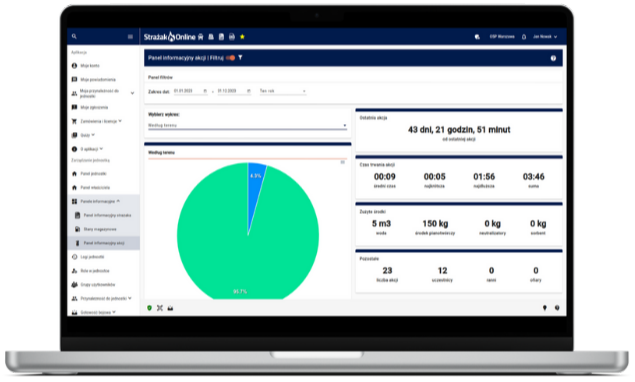The image size is (635, 382).
Task: Open Panel jednostki in the sidebar
Action: 93,174
